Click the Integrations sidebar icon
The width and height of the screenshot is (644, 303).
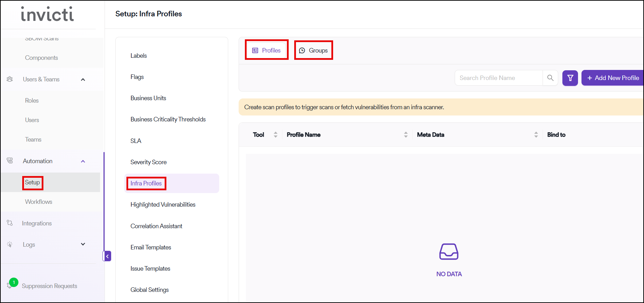(10, 223)
